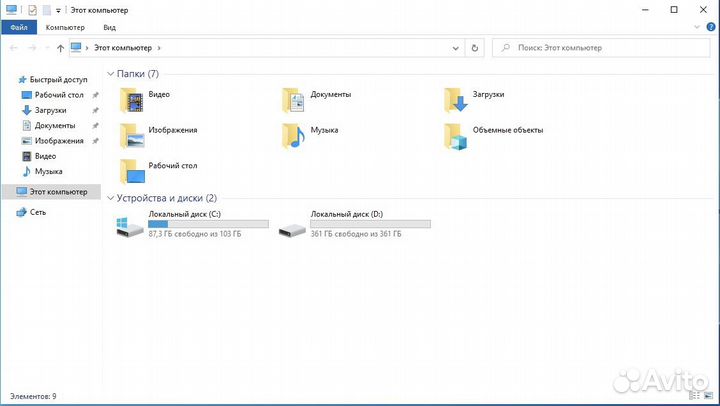
Task: Open Локальный диск (C:) drive icon
Action: point(130,229)
